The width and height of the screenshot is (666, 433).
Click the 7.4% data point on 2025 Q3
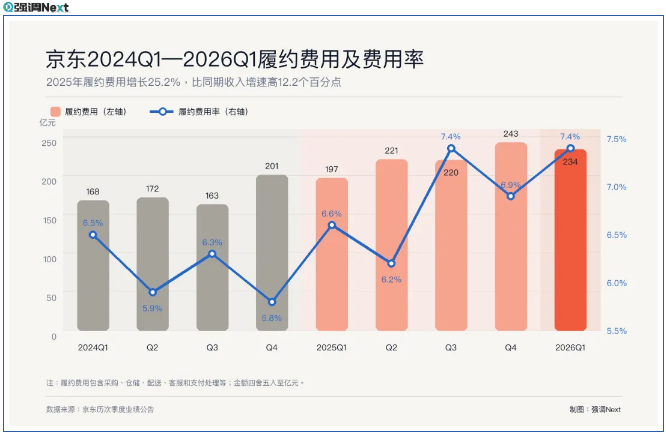(x=451, y=148)
